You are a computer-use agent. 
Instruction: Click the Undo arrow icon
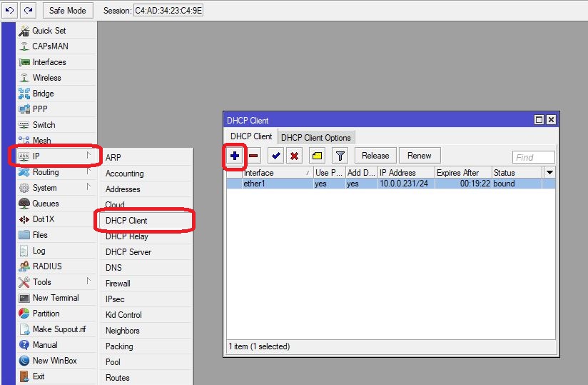click(x=10, y=10)
